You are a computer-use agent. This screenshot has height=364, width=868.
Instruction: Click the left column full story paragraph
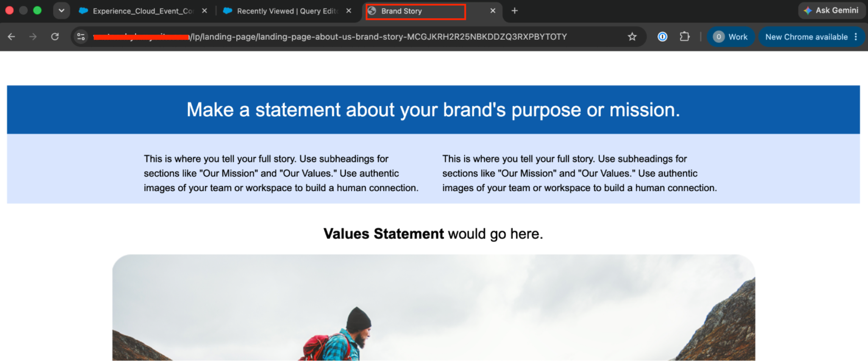coord(281,173)
